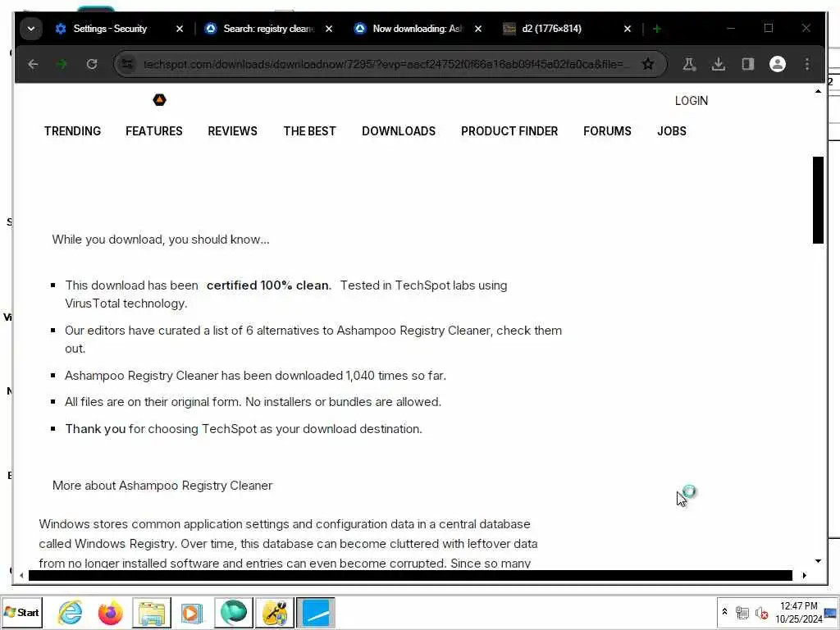
Task: Open the REVIEWS menu
Action: click(x=232, y=131)
